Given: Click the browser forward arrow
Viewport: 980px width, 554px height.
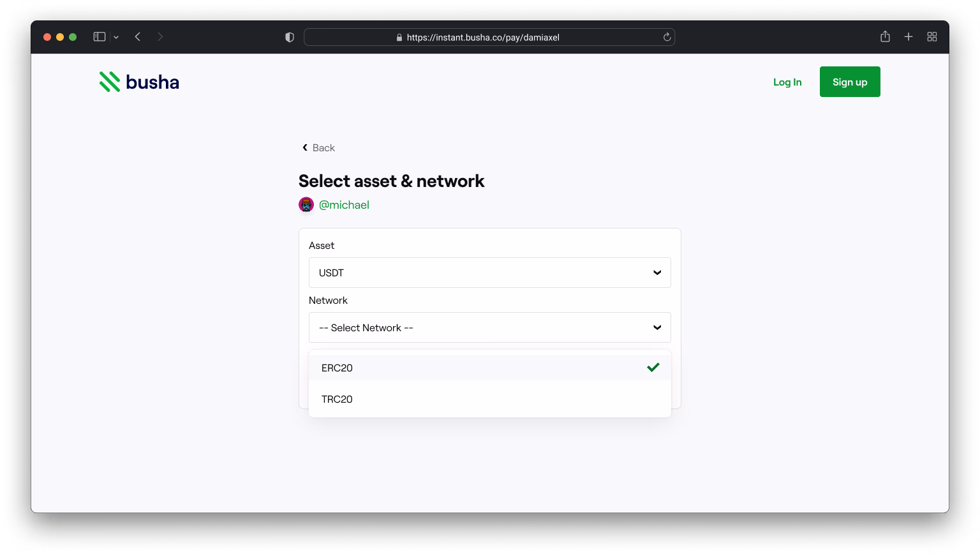Looking at the screenshot, I should [x=160, y=37].
